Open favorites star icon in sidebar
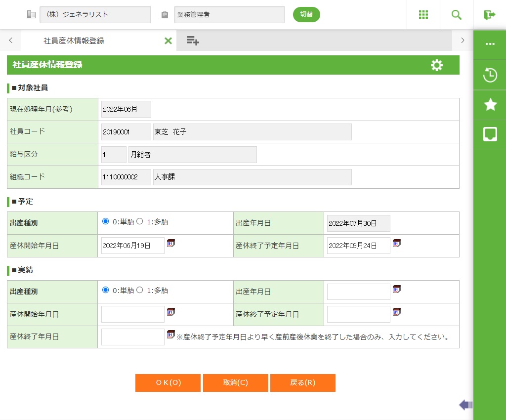The width and height of the screenshot is (506, 420). [x=490, y=104]
